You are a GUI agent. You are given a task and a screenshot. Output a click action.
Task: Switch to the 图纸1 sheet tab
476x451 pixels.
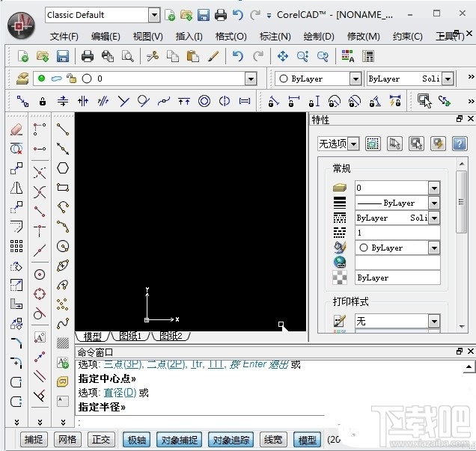130,336
